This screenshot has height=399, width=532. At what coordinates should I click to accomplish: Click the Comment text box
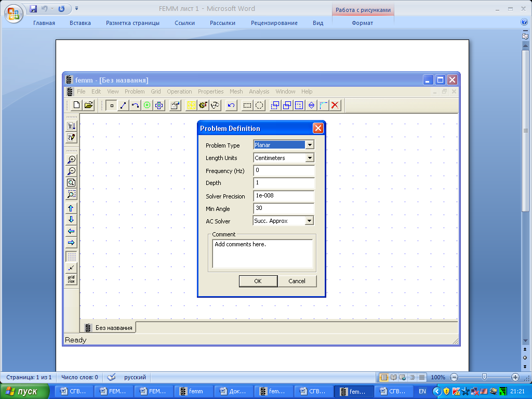click(x=262, y=254)
